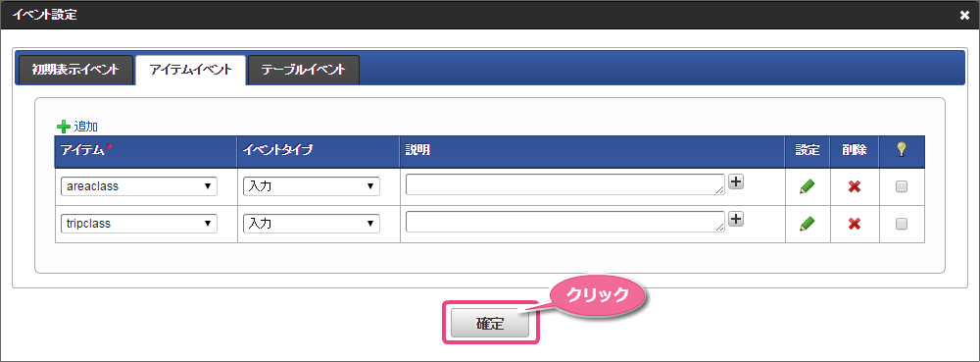Click the アイテム column header
Viewport: 980px width, 362px height.
tap(146, 151)
